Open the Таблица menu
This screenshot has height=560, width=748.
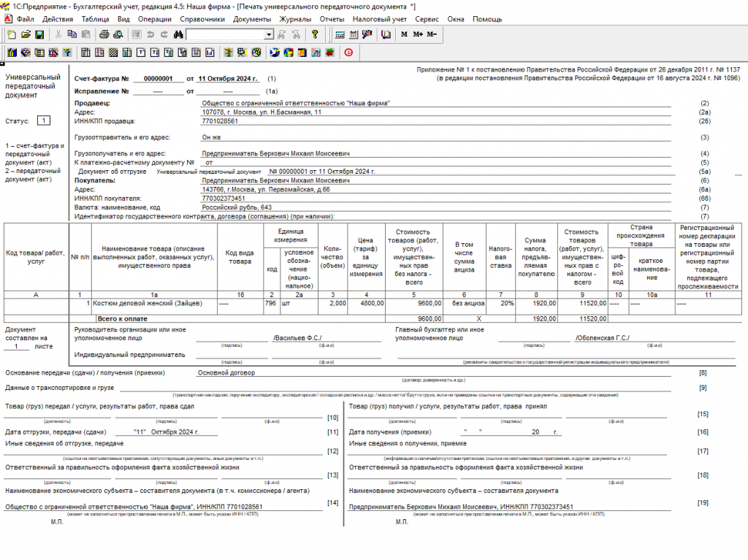point(96,19)
